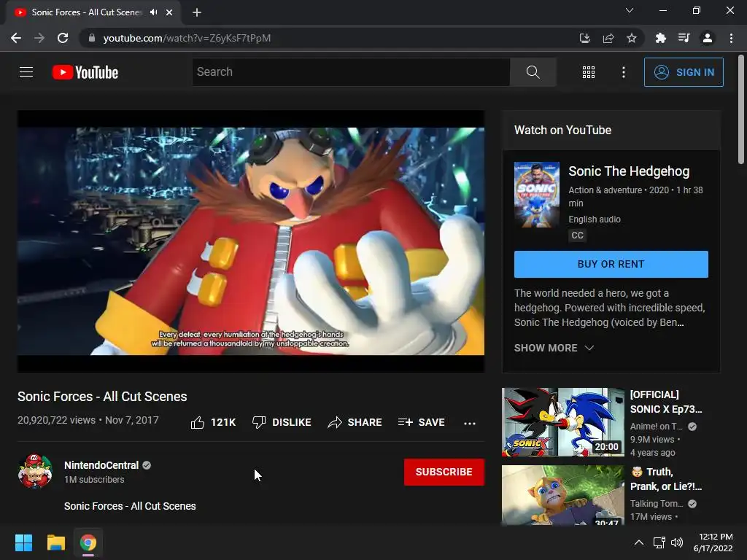The width and height of the screenshot is (747, 560).
Task: Open the network icon in system tray
Action: coord(659,542)
